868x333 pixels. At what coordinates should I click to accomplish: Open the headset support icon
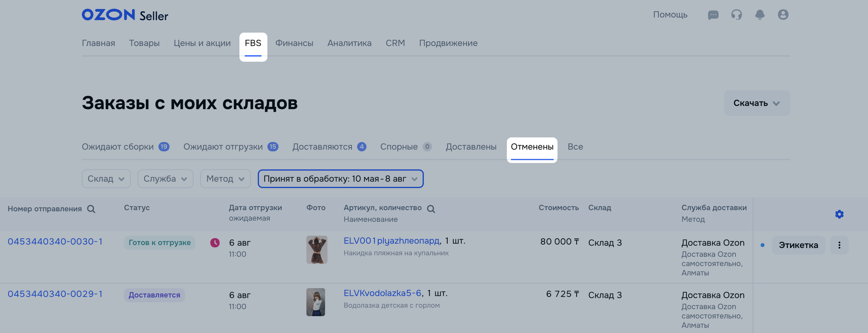(x=737, y=15)
